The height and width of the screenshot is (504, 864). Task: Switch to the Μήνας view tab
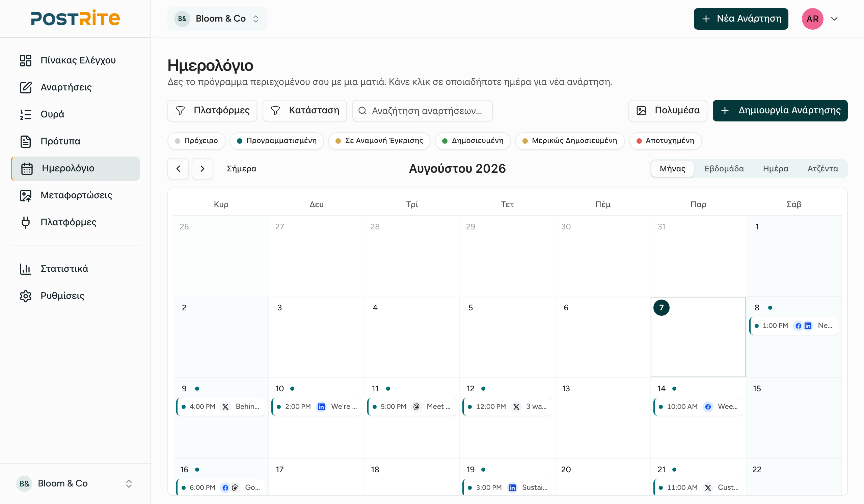point(673,169)
